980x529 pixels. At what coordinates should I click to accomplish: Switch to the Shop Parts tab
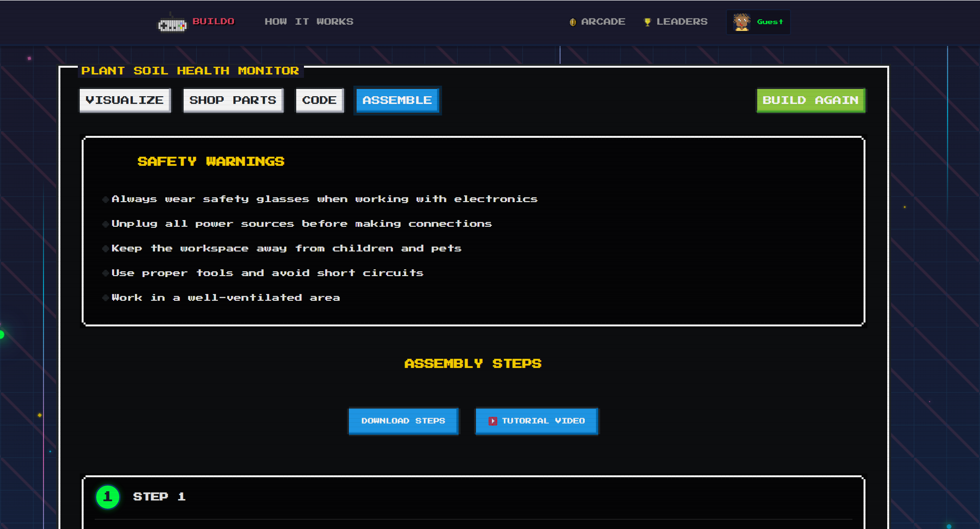233,100
